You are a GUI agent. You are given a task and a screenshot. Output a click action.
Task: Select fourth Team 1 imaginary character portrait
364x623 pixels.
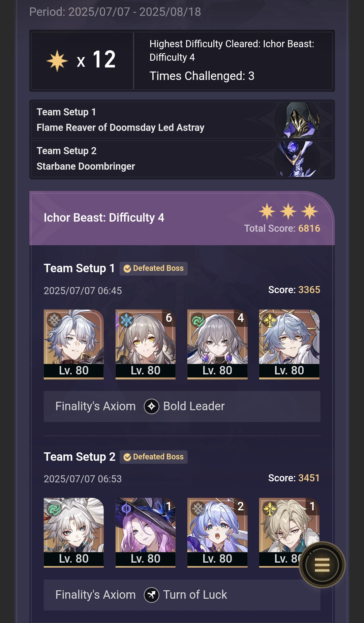click(x=289, y=344)
